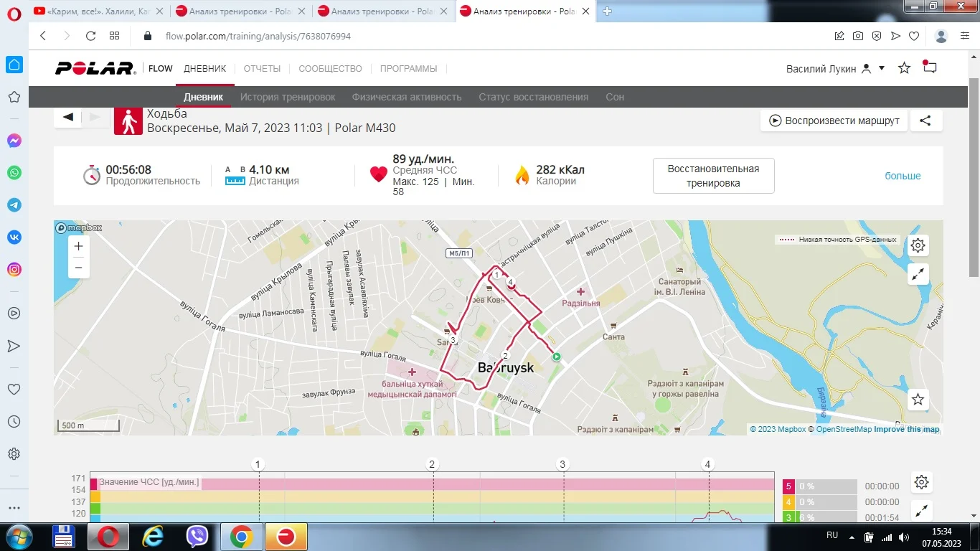Select Дневник sub-tab in gray bar
Screen dimensions: 980x551
coord(203,97)
